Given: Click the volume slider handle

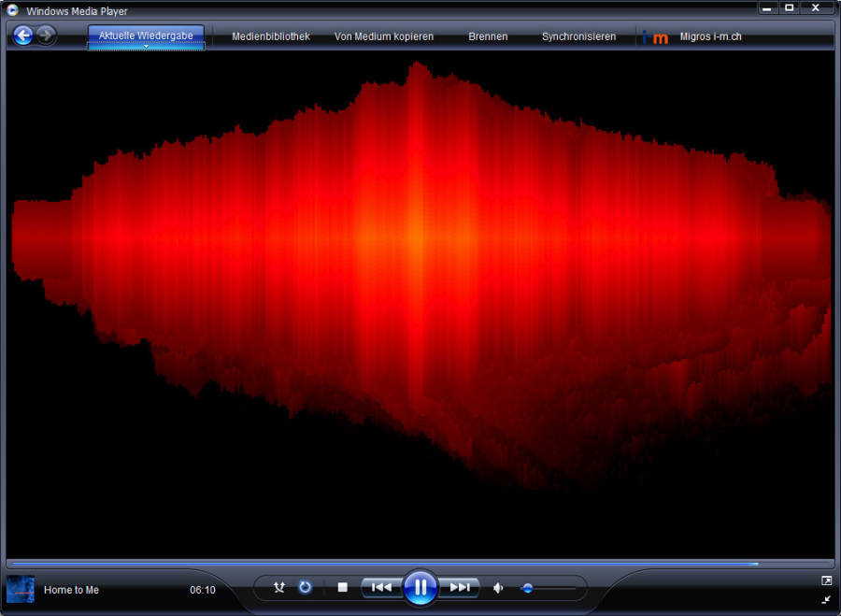Looking at the screenshot, I should (528, 588).
